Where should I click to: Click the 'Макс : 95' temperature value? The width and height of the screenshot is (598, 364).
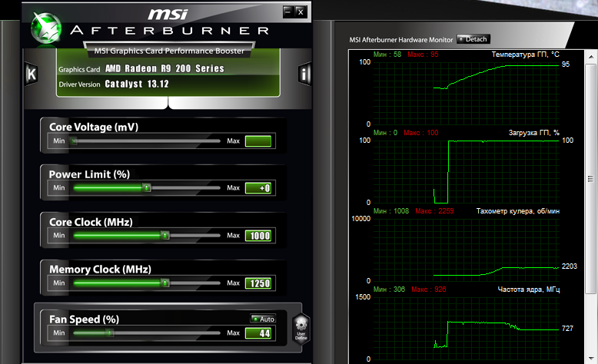click(x=423, y=55)
